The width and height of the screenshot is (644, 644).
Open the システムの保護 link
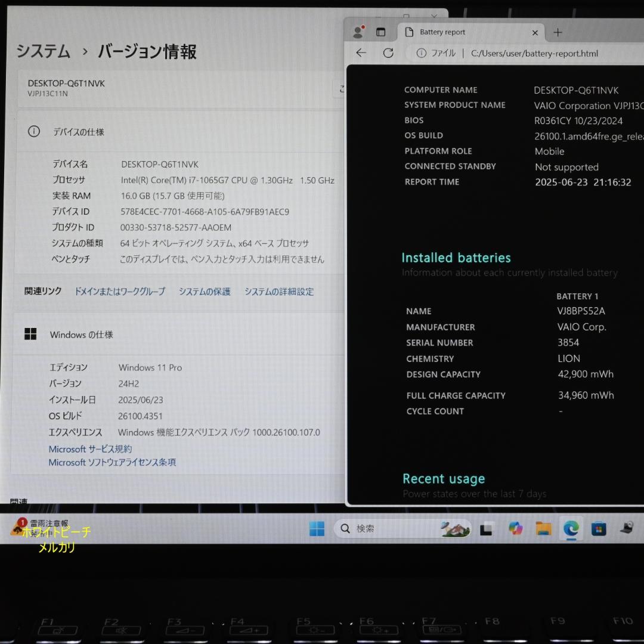tap(204, 292)
